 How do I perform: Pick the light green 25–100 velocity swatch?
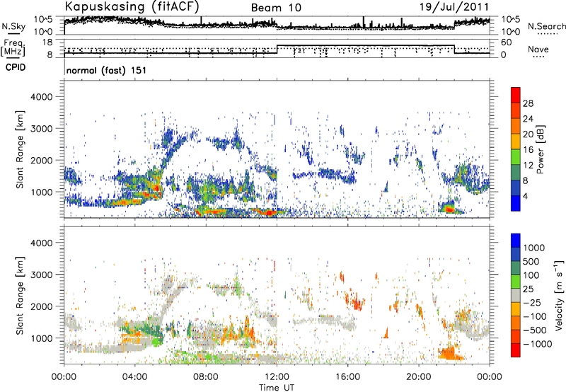[516, 282]
